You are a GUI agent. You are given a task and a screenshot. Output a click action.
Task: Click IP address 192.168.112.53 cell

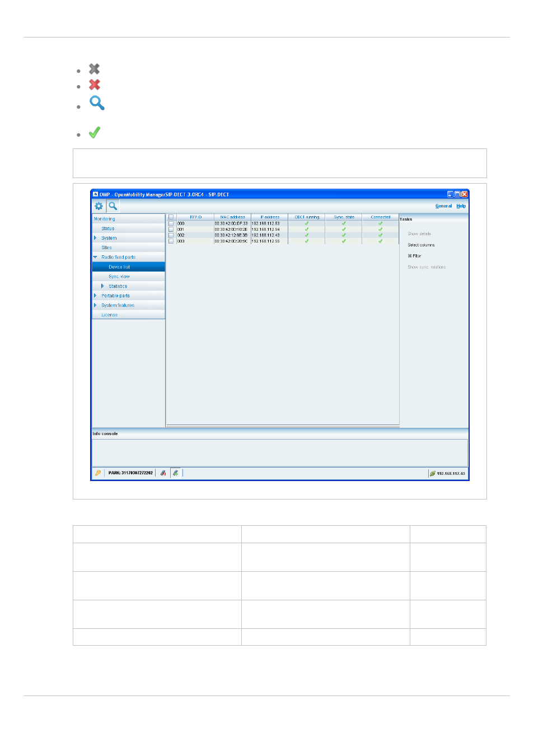click(x=269, y=223)
